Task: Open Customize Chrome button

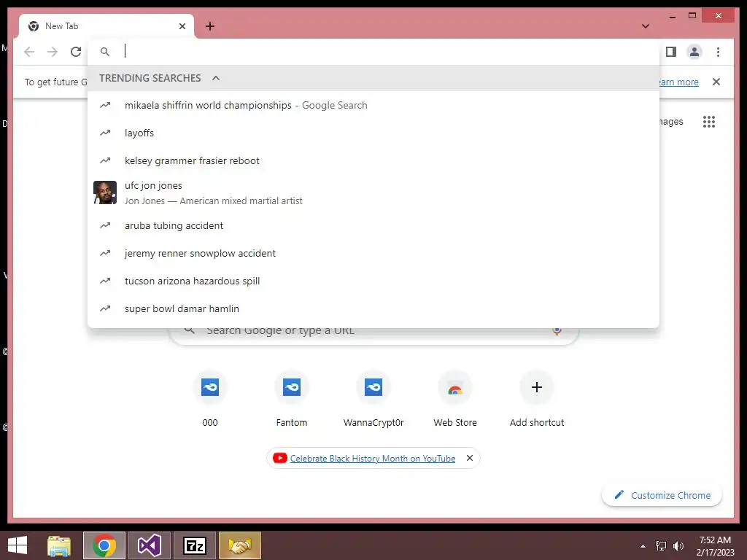Action: click(x=662, y=495)
